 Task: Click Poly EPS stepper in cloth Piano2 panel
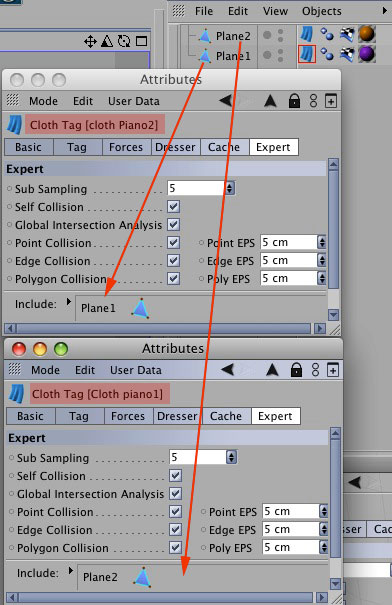coord(321,278)
